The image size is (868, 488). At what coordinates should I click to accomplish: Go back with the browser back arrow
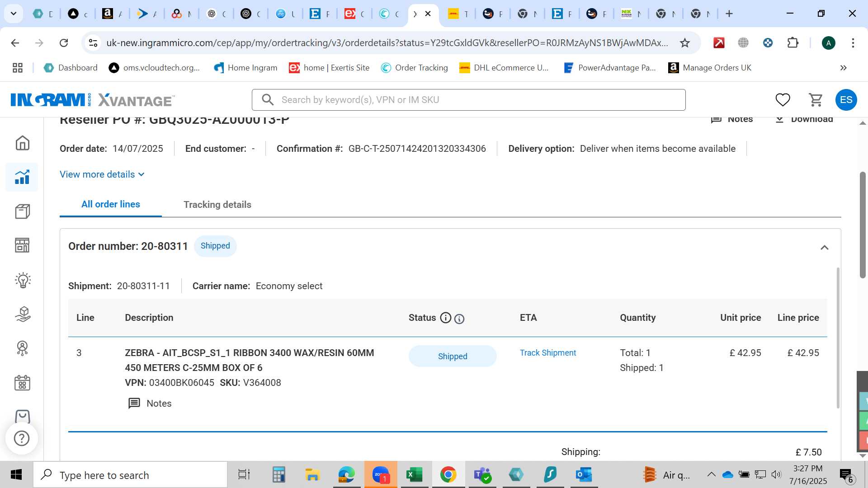tap(15, 43)
